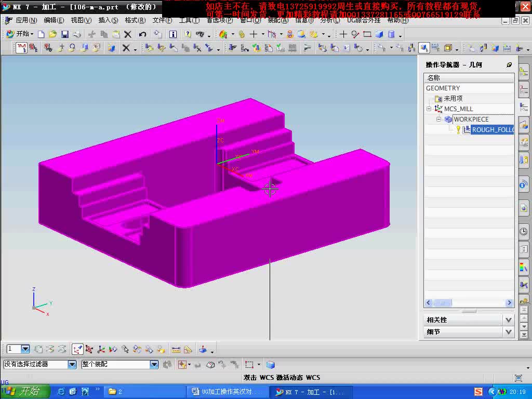
Task: Click the Print icon
Action: tap(77, 34)
